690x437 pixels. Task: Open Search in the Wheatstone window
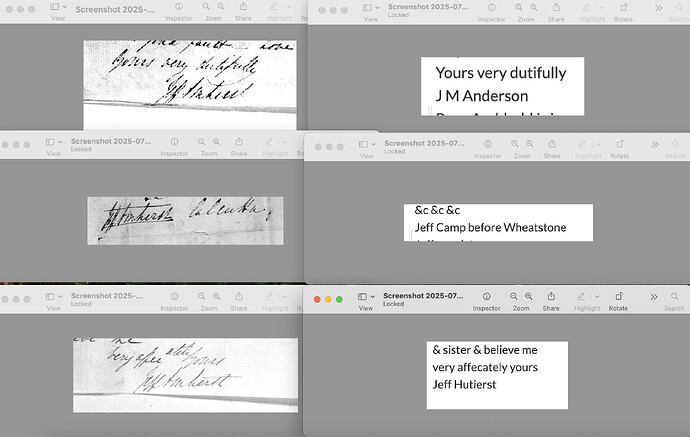coord(675,144)
